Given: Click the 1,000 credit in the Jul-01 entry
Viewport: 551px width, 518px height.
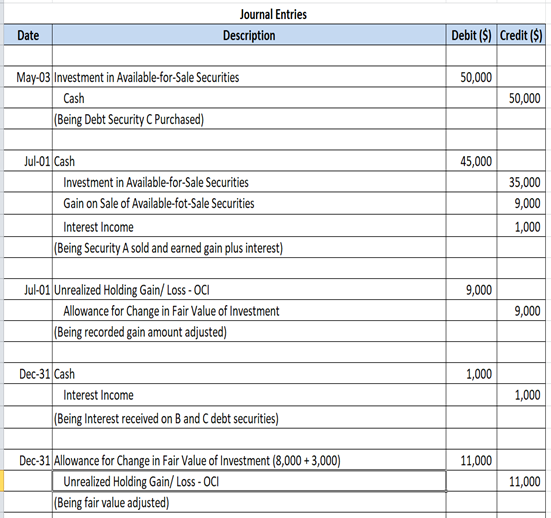Looking at the screenshot, I should click(x=521, y=227).
